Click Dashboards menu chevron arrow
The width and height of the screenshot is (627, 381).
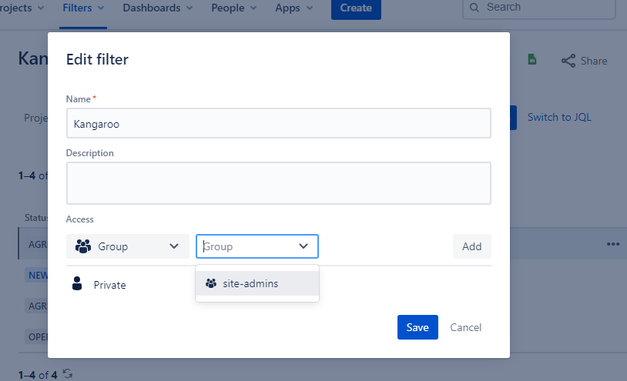pyautogui.click(x=190, y=8)
